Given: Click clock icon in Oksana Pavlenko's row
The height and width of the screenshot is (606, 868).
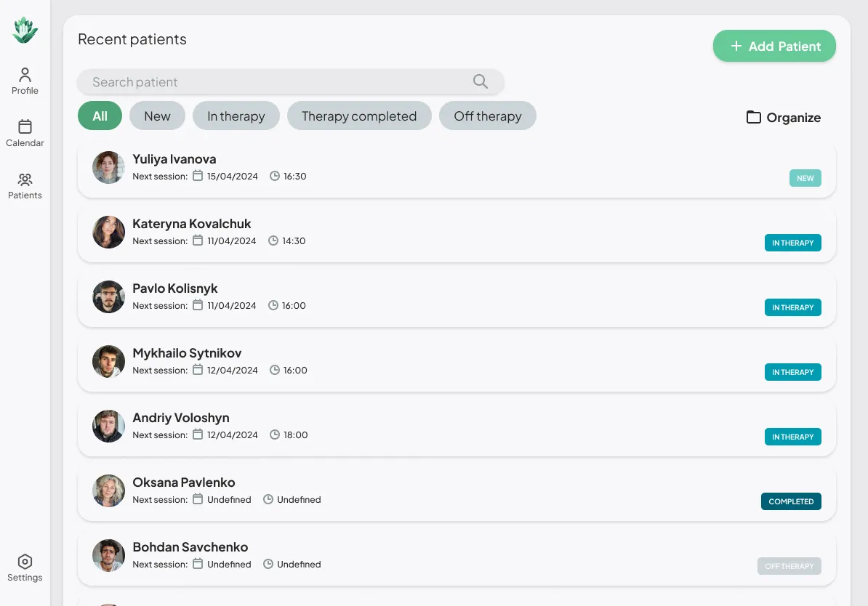Looking at the screenshot, I should click(x=268, y=499).
